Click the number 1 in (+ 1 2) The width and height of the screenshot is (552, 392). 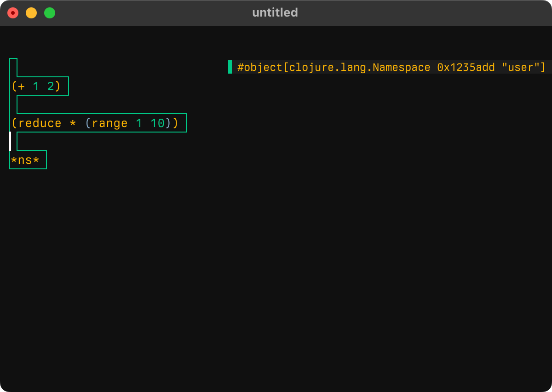[x=36, y=86]
